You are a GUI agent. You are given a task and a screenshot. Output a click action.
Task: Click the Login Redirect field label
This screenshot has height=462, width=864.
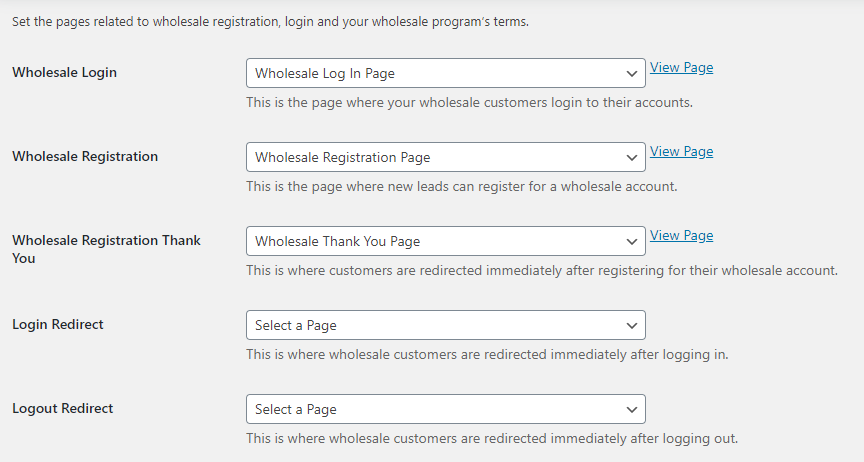[58, 325]
